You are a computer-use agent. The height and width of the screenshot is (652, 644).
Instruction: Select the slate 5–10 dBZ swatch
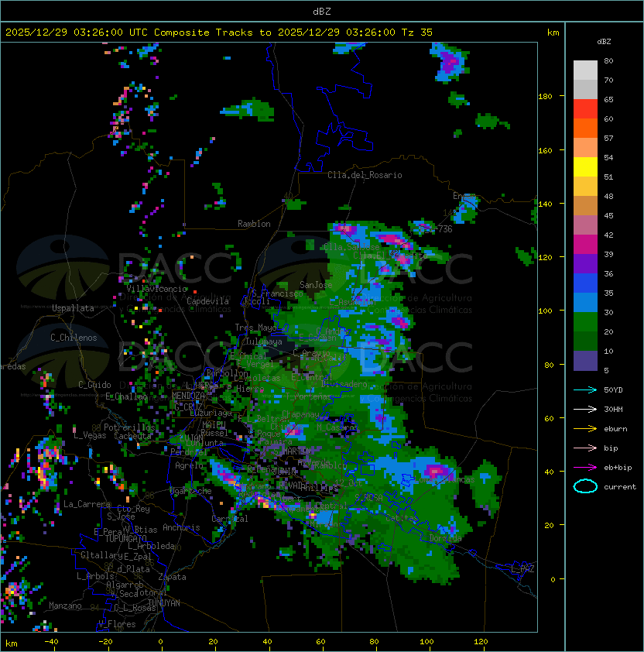point(585,361)
